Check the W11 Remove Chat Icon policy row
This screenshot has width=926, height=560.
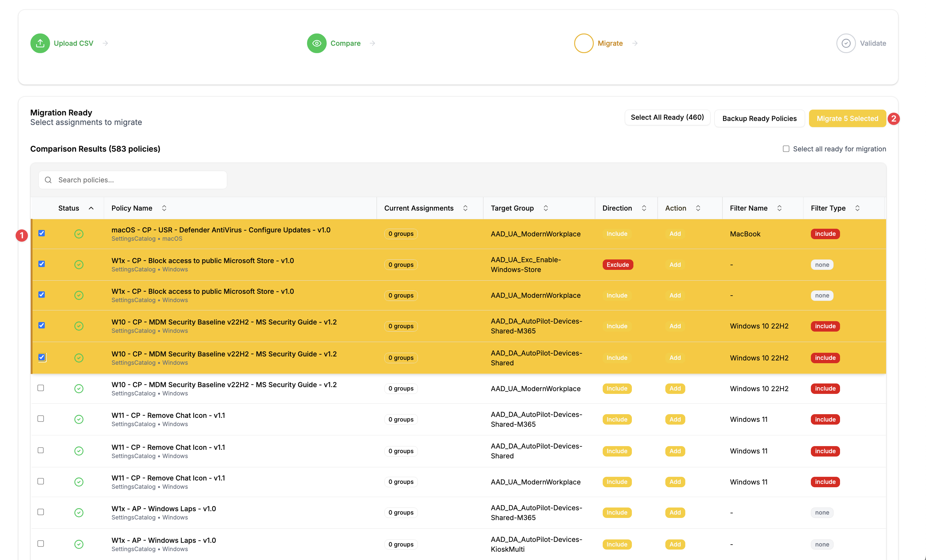pyautogui.click(x=41, y=419)
